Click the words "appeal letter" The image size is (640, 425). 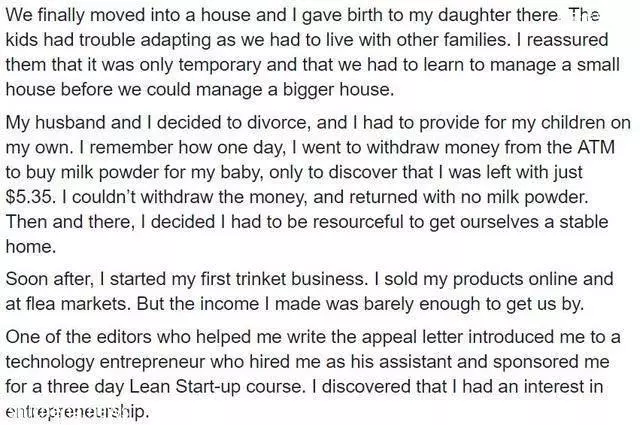click(x=412, y=337)
